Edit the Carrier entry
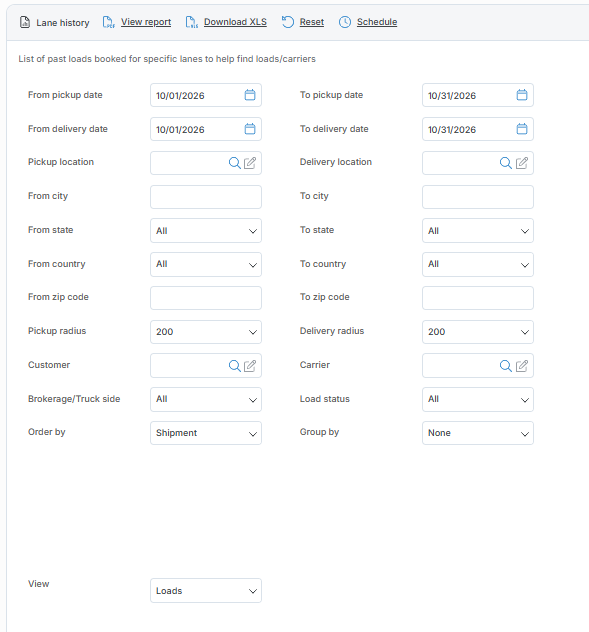 pos(522,366)
